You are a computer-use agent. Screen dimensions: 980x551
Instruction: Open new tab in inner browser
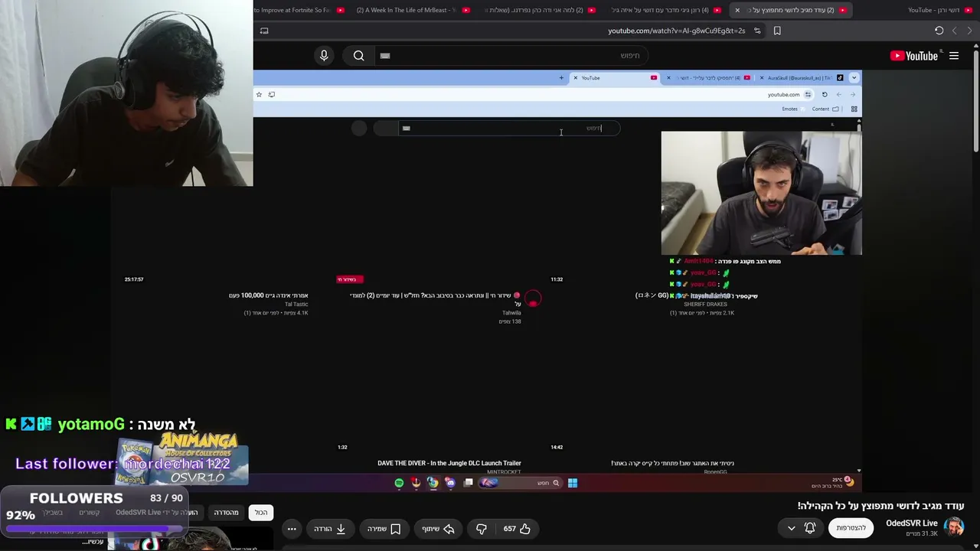click(561, 77)
